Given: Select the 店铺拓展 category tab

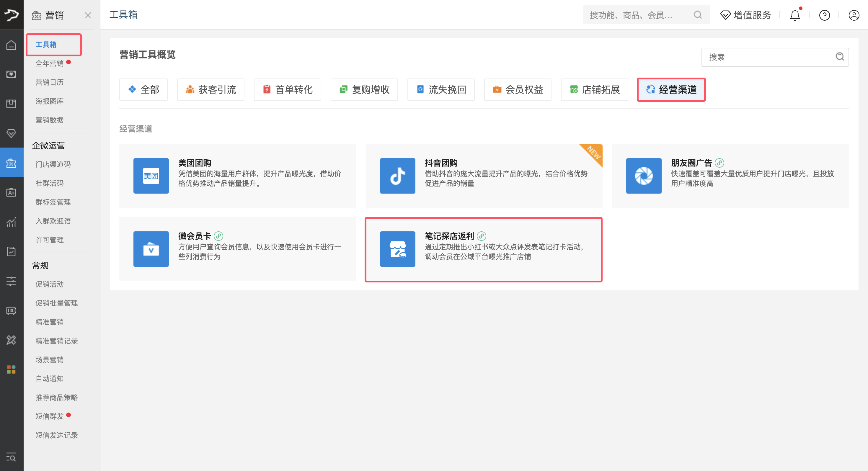Looking at the screenshot, I should click(x=595, y=90).
